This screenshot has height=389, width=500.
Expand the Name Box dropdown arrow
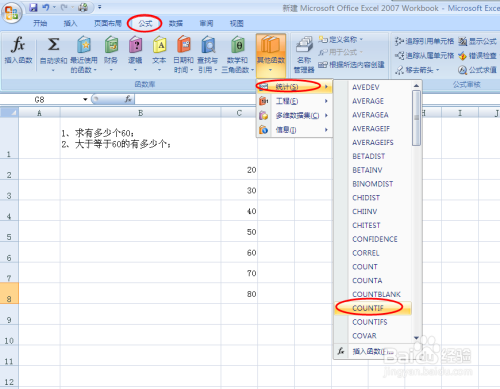[85, 99]
